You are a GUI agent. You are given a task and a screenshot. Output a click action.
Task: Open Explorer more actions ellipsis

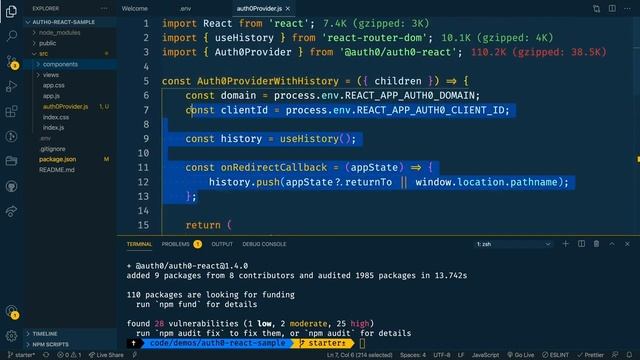104,8
